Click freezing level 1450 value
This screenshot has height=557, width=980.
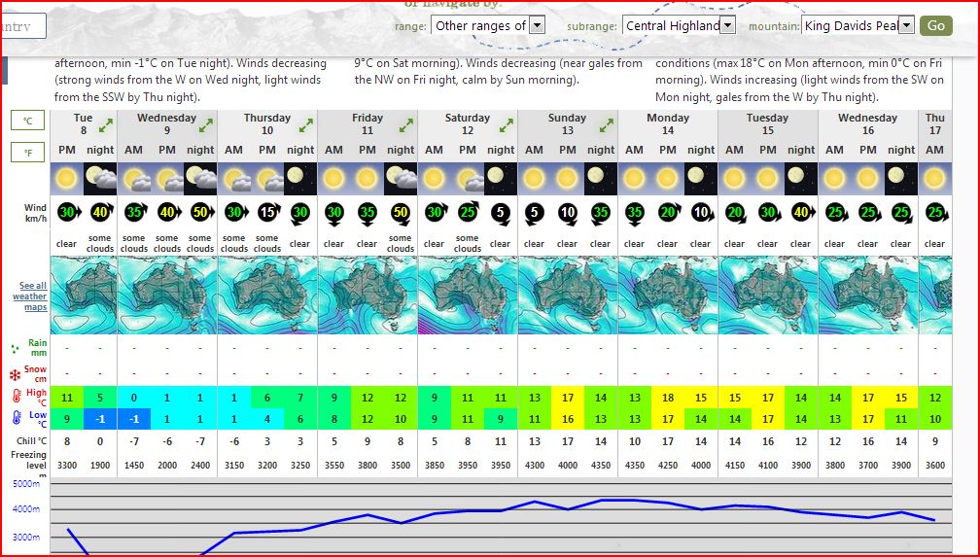[x=134, y=466]
